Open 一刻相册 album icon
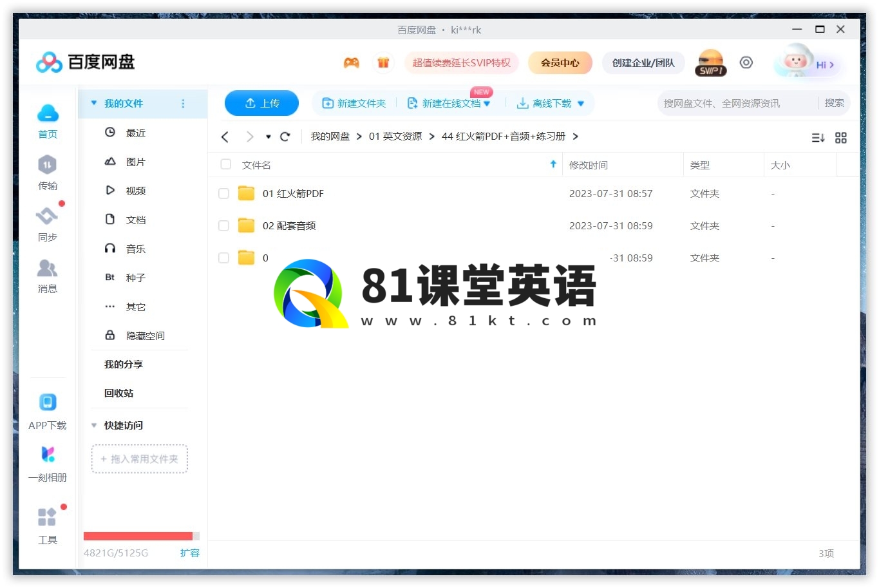879x588 pixels. click(48, 455)
